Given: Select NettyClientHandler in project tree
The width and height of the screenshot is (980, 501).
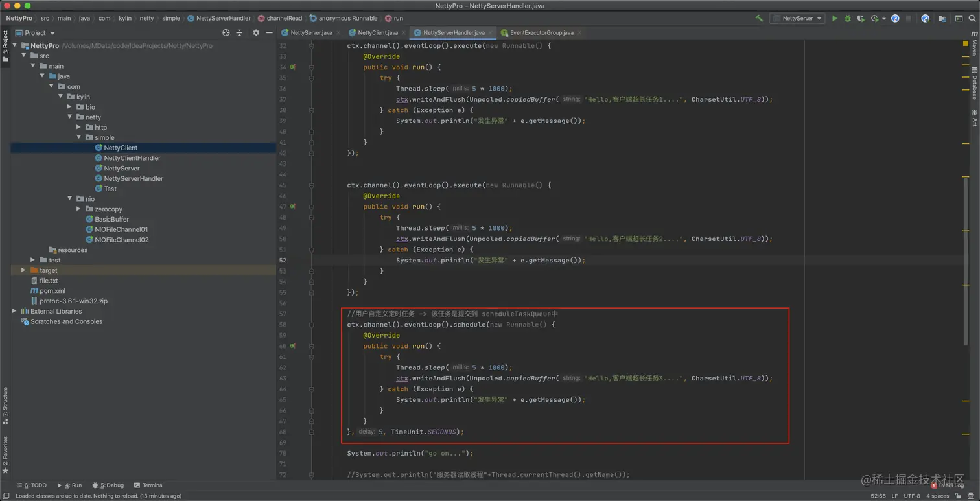Looking at the screenshot, I should 132,158.
